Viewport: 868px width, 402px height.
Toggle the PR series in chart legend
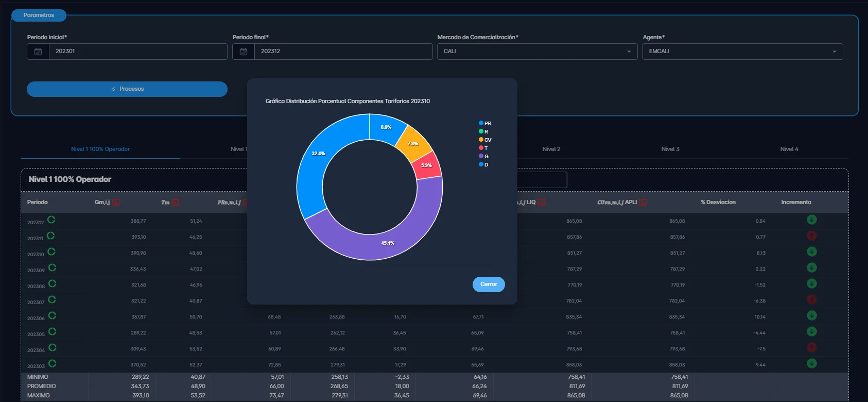484,124
